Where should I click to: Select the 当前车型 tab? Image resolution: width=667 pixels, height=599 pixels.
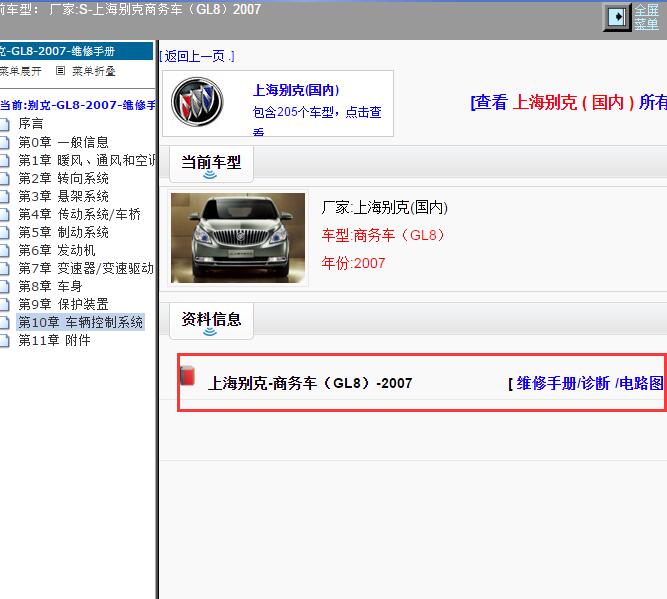pos(211,163)
